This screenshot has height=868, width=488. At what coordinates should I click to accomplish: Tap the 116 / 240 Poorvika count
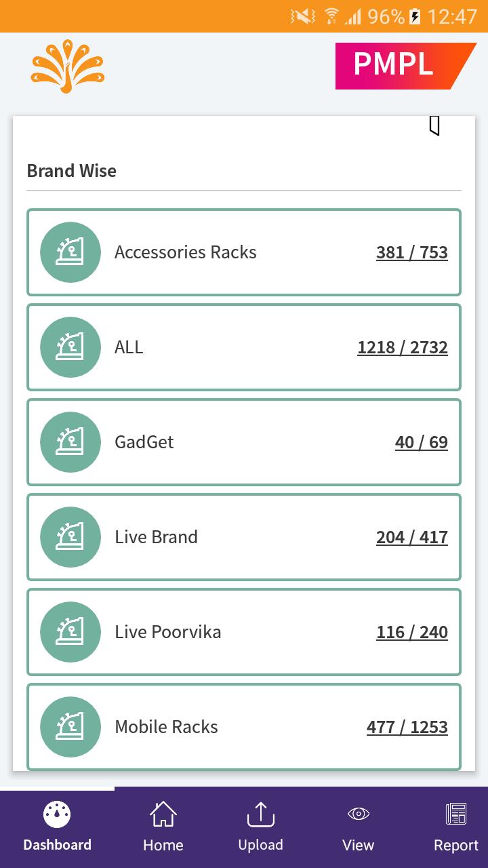412,632
